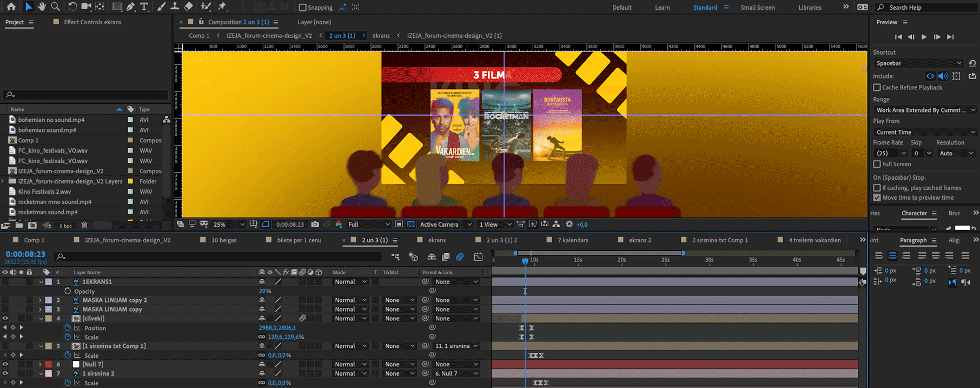Jump to first frame in Preview
Image resolution: width=980 pixels, height=388 pixels.
click(x=898, y=37)
